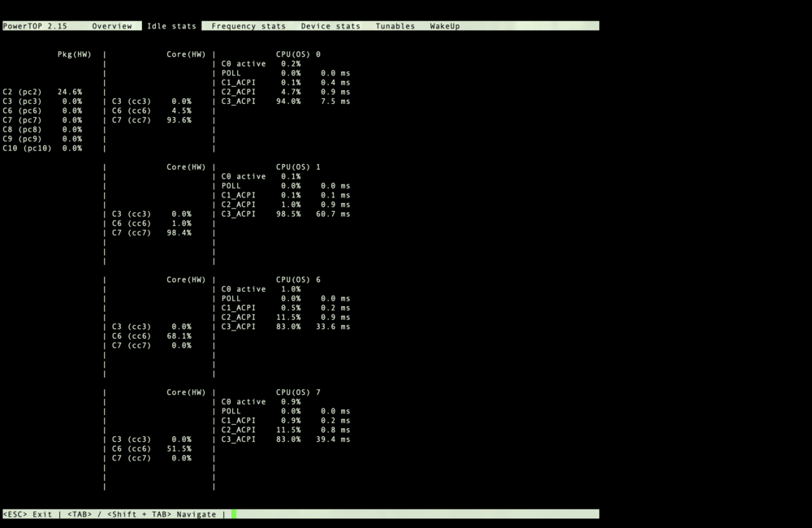Click the C0 active 0.1% row
This screenshot has width=812, height=528.
coord(261,176)
